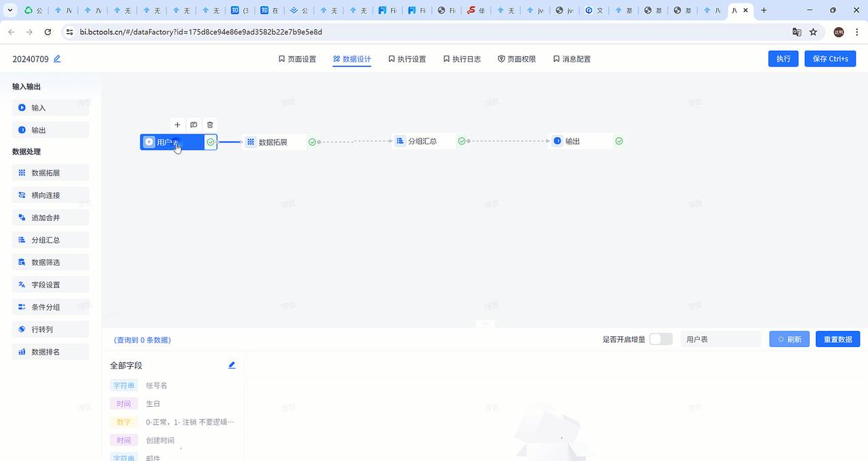Click the 重置数据 button
868x461 pixels.
click(837, 338)
